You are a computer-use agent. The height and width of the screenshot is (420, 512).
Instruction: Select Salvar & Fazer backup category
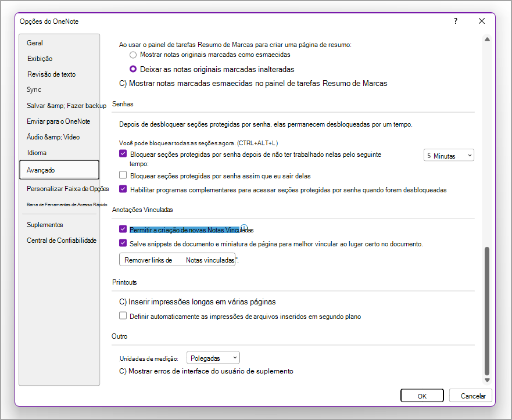click(66, 105)
